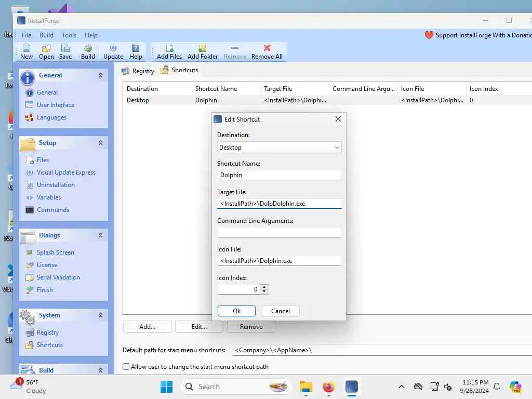Create a New project from toolbar

coord(26,51)
